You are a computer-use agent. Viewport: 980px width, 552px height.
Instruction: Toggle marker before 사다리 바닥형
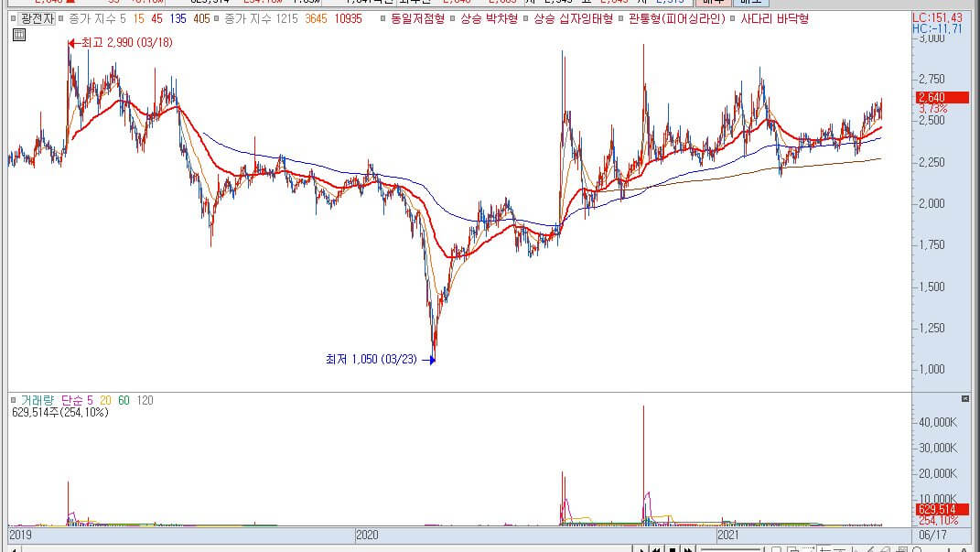point(733,18)
